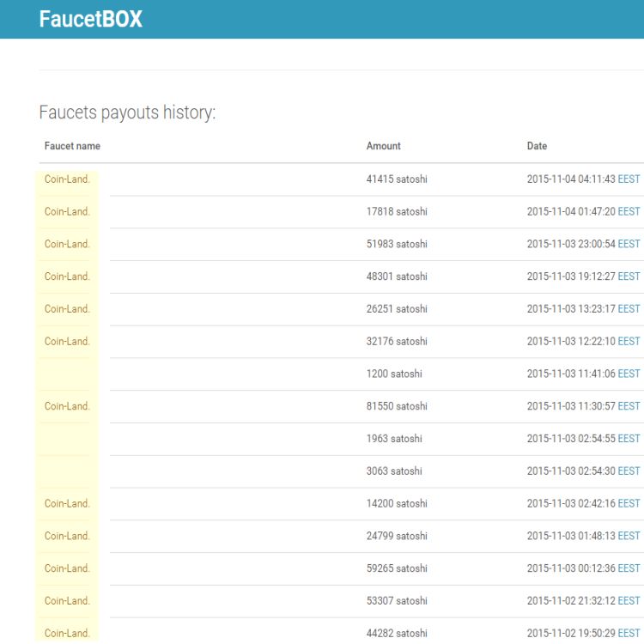Click EEST timezone link on 00:12:36 row
644x644 pixels.
point(629,568)
